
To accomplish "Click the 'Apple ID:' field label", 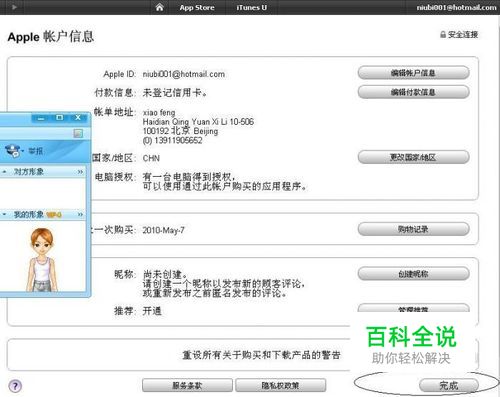I will pyautogui.click(x=119, y=74).
